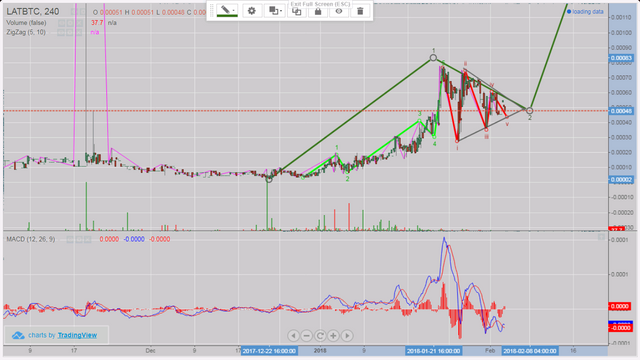Grab the floating toolbar drag handle
This screenshot has width=640, height=360.
point(212,11)
